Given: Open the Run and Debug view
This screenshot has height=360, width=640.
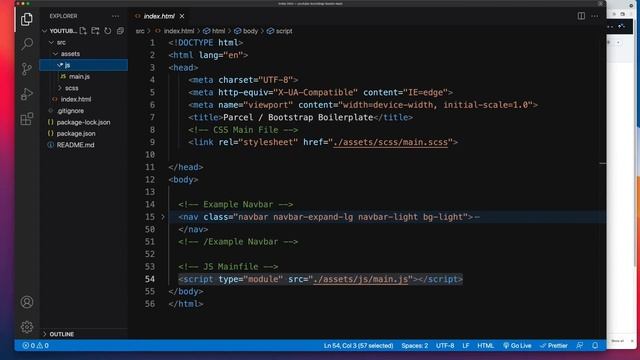Looking at the screenshot, I should pos(27,94).
